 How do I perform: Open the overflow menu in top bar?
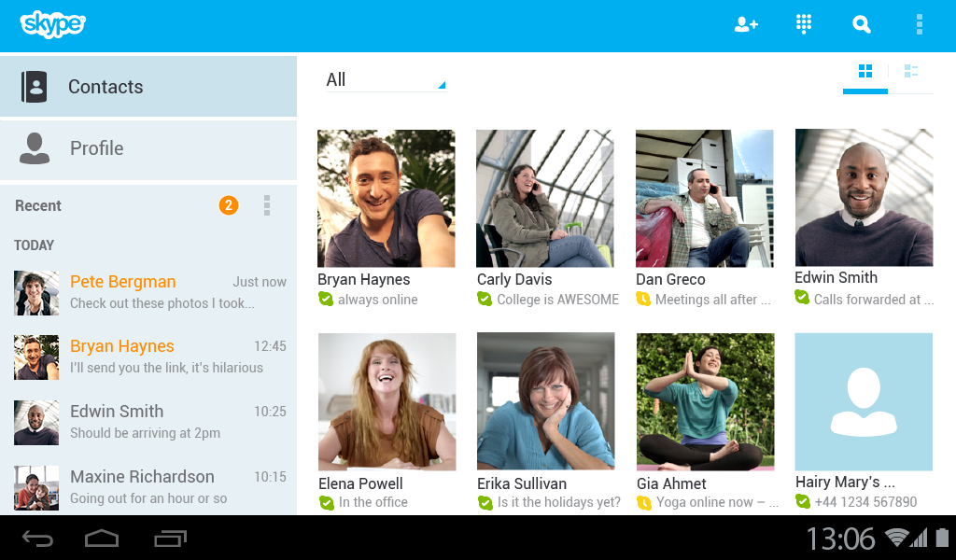pos(920,24)
